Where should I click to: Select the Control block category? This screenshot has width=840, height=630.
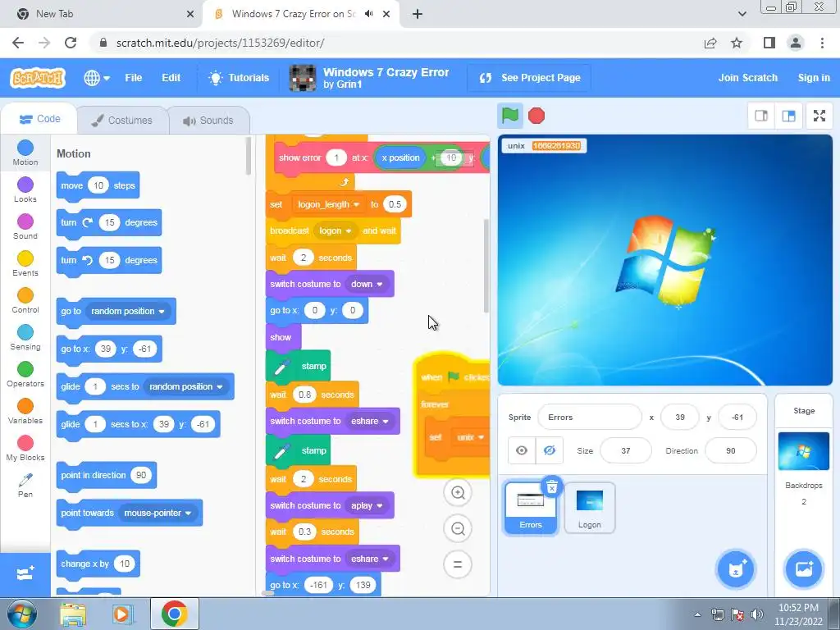[x=25, y=300]
